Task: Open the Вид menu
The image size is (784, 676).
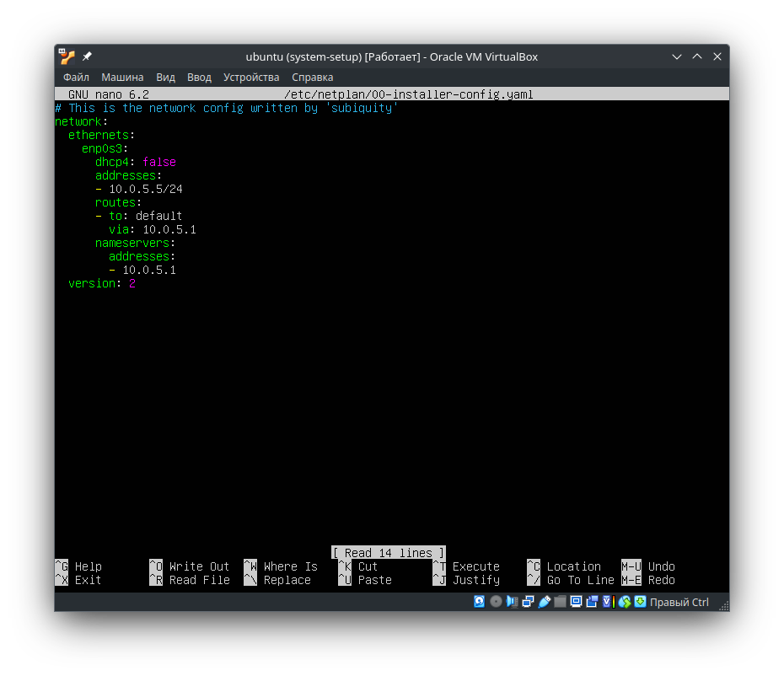Action: (x=165, y=77)
